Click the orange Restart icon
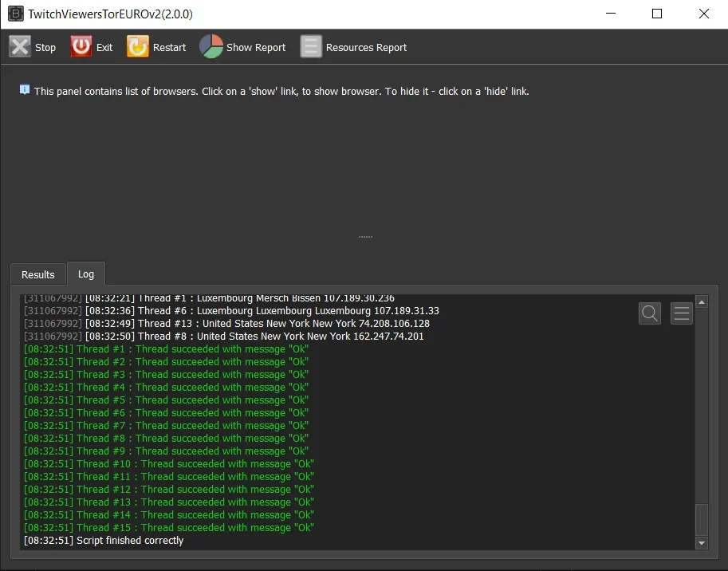 138,46
